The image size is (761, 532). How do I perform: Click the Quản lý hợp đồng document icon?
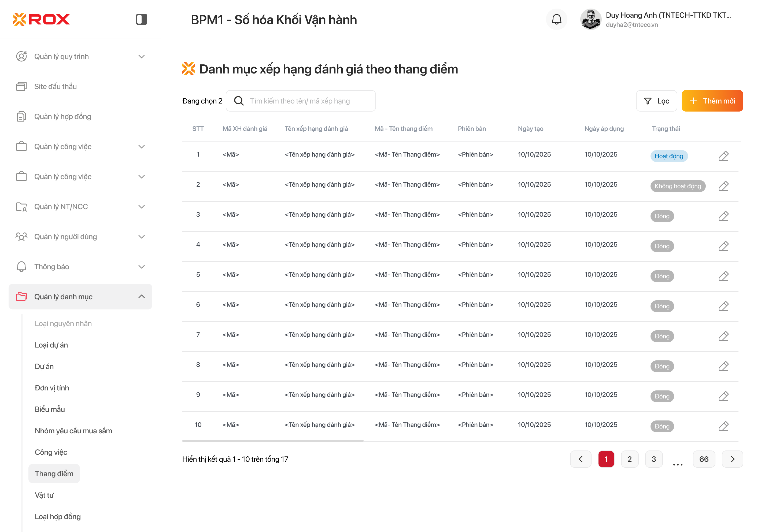[21, 116]
